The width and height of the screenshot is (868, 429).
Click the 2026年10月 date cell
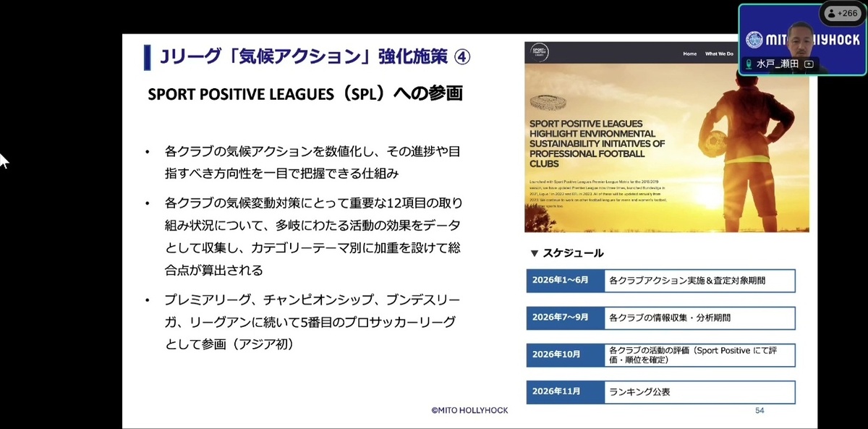coord(565,354)
